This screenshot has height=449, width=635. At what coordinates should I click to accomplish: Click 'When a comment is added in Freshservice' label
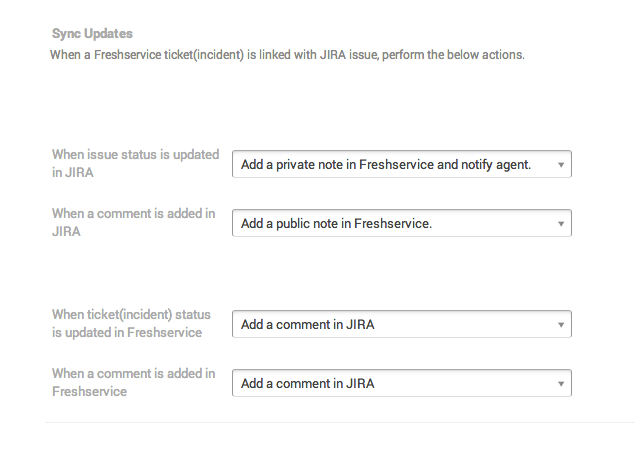tap(133, 382)
